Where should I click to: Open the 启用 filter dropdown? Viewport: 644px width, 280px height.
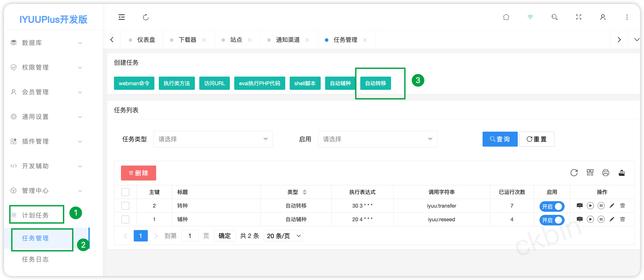point(377,139)
